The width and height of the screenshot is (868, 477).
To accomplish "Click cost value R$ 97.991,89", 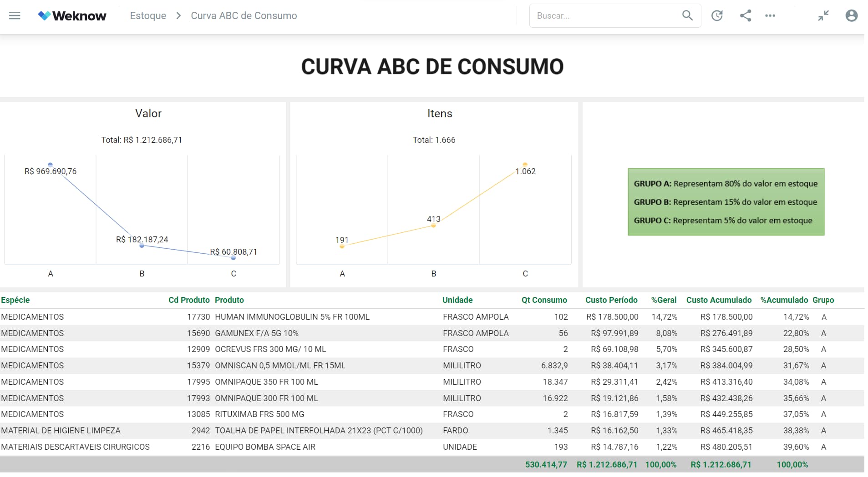I will pyautogui.click(x=614, y=333).
